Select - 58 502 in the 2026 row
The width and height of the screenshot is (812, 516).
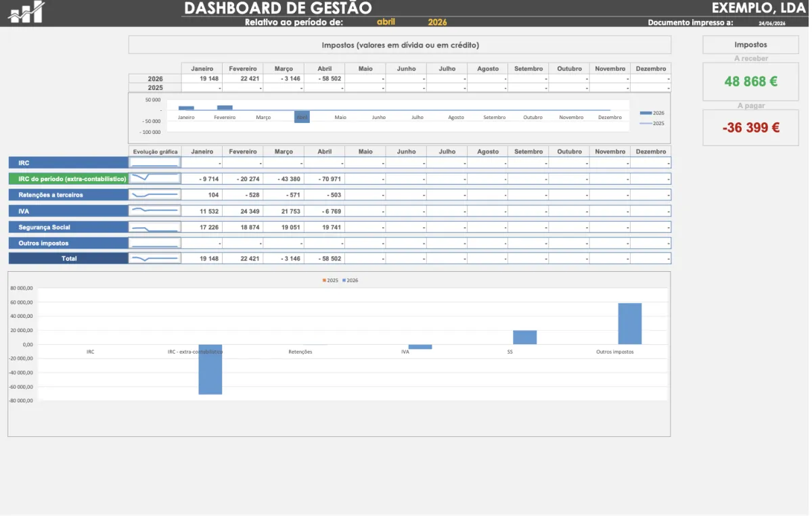[324, 78]
